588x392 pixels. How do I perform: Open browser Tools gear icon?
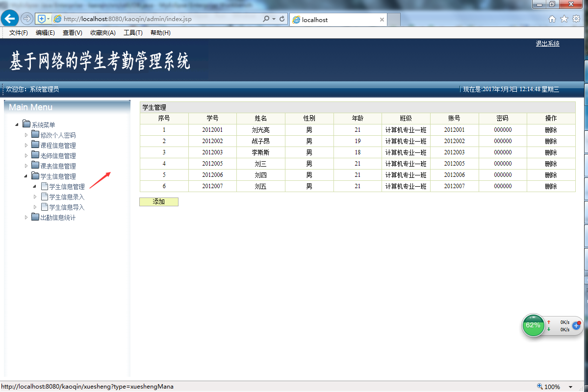[x=576, y=19]
